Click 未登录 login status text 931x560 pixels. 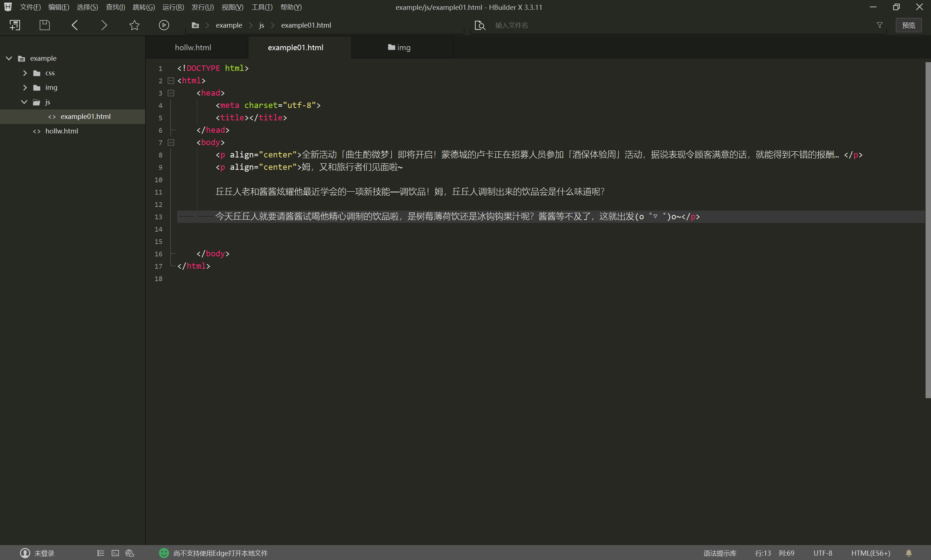click(x=44, y=553)
